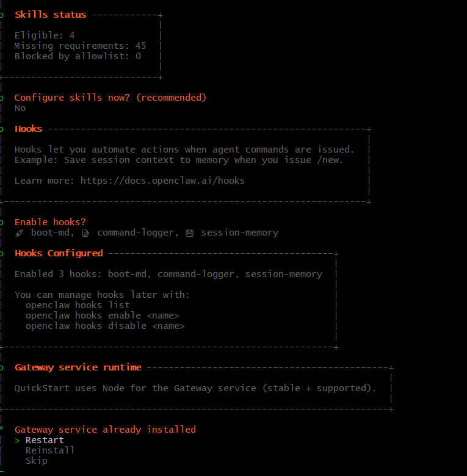Image resolution: width=467 pixels, height=476 pixels.
Task: Click the floppy disk icon beside session-memory
Action: [190, 233]
